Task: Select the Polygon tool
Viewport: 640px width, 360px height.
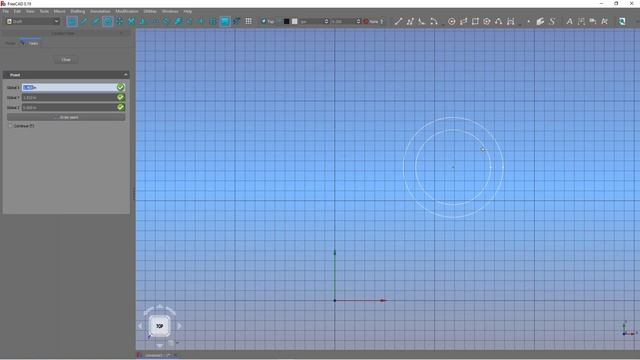Action: [x=487, y=21]
